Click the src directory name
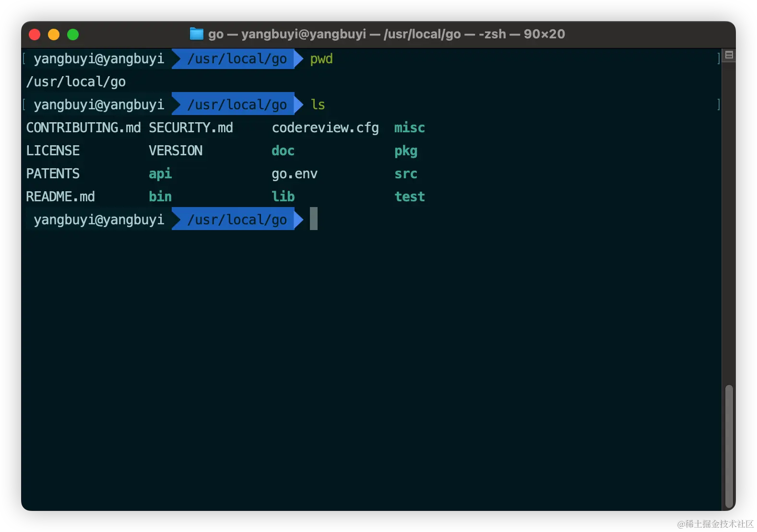The width and height of the screenshot is (757, 532). pos(406,174)
